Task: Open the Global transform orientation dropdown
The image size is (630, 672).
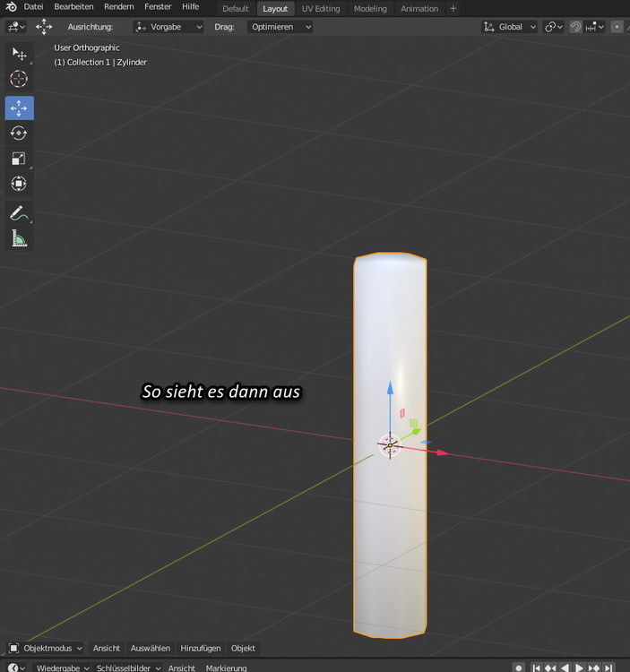Action: click(x=510, y=27)
